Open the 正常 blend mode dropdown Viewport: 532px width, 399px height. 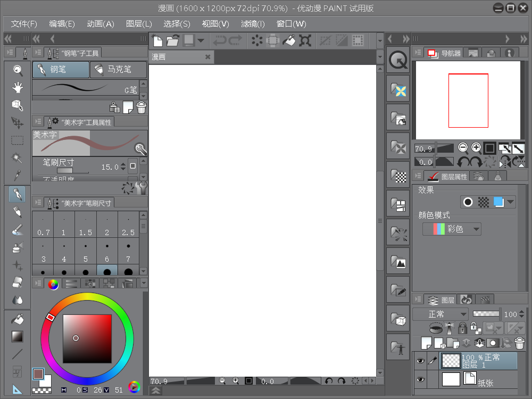pyautogui.click(x=441, y=314)
